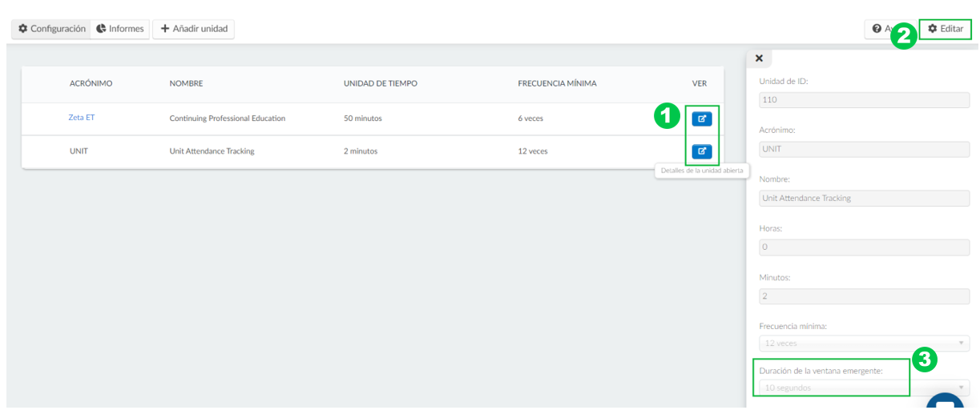The image size is (980, 410).
Task: Click the Añadir unidad button
Action: [194, 29]
